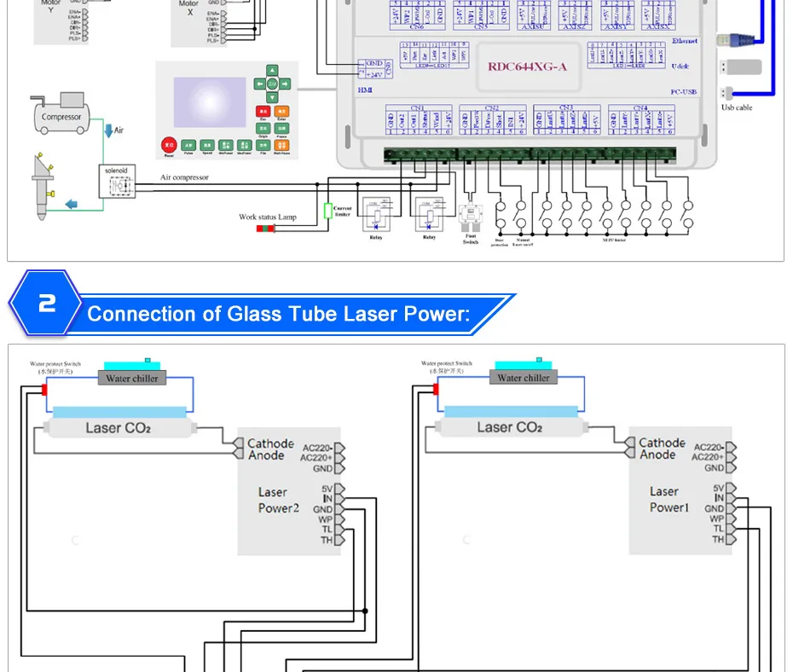Click the Cathode terminal of Laser Power2

239,443
